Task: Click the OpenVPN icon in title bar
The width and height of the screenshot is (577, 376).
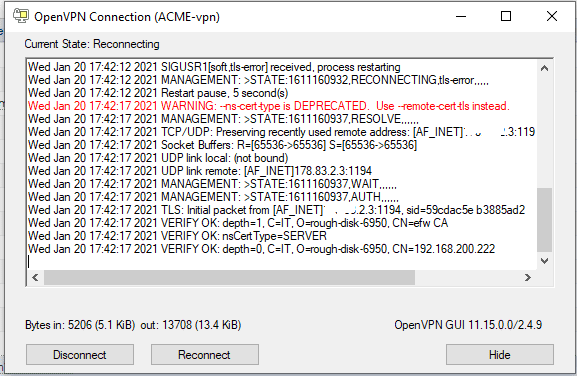Action: point(21,16)
